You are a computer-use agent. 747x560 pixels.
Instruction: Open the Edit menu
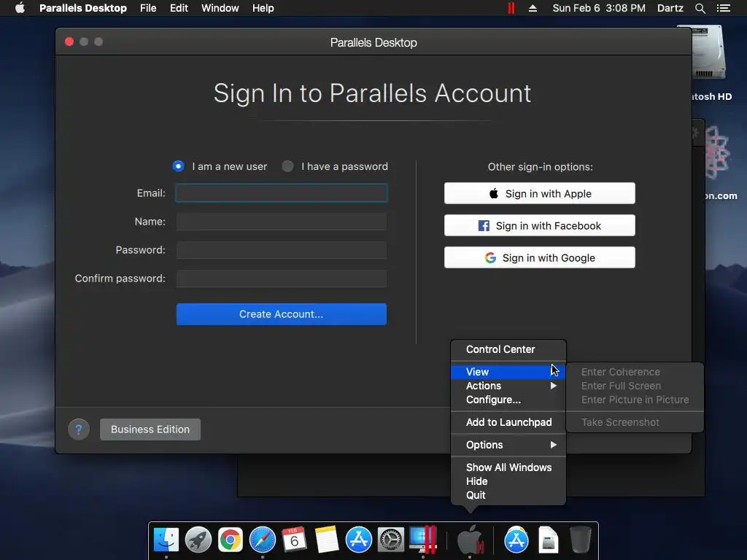click(x=179, y=8)
